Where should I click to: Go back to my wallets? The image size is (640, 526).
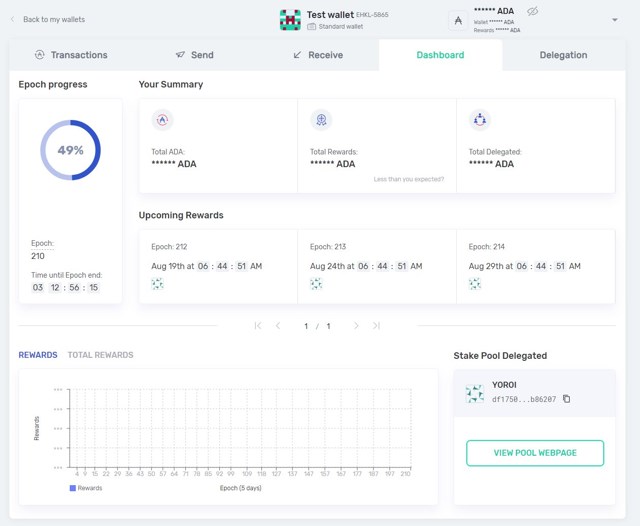pos(48,19)
